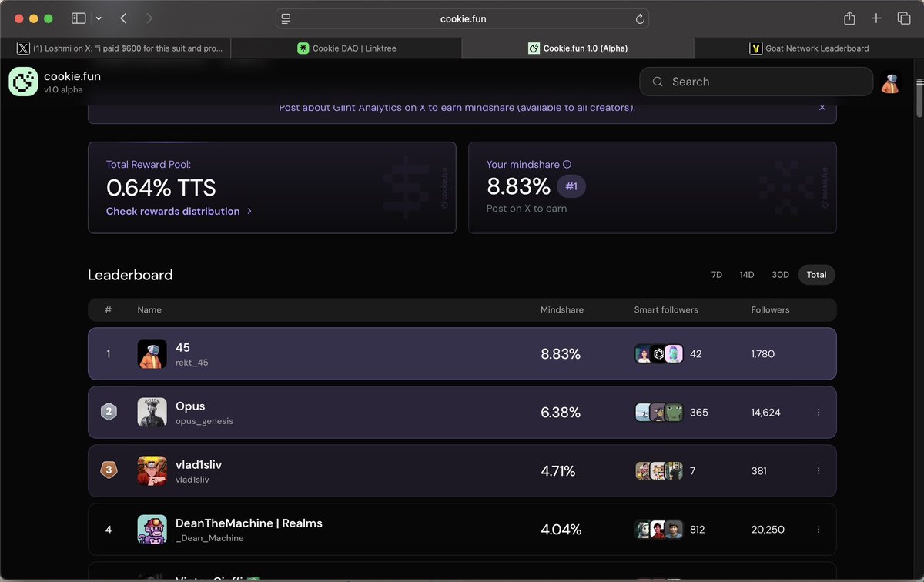Click the 4.04% mindshare value
The image size is (924, 582).
tap(561, 530)
